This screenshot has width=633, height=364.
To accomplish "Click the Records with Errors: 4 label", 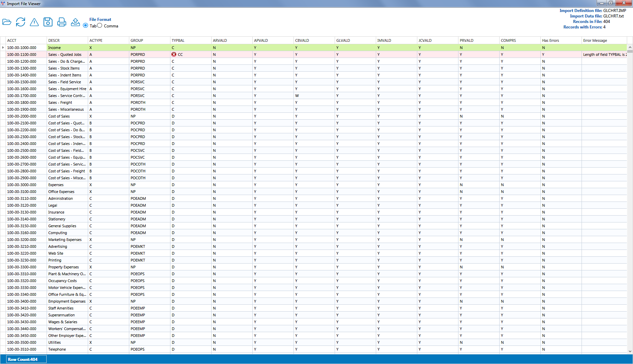I will pos(584,27).
